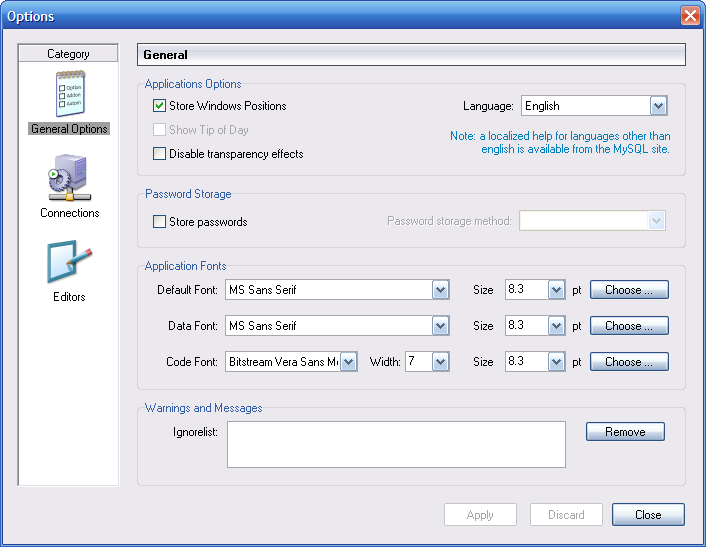The height and width of the screenshot is (547, 706).
Task: Uncheck Store Windows Positions checkbox
Action: coord(159,106)
